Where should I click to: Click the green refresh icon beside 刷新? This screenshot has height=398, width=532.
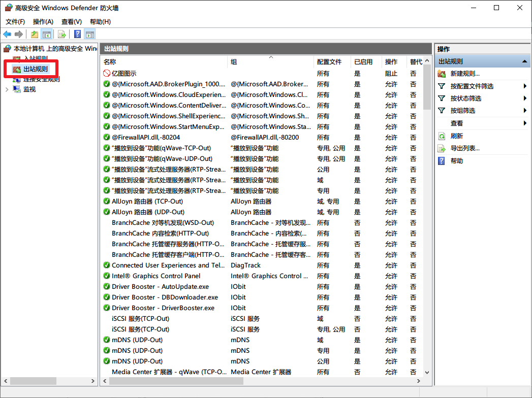coord(442,136)
